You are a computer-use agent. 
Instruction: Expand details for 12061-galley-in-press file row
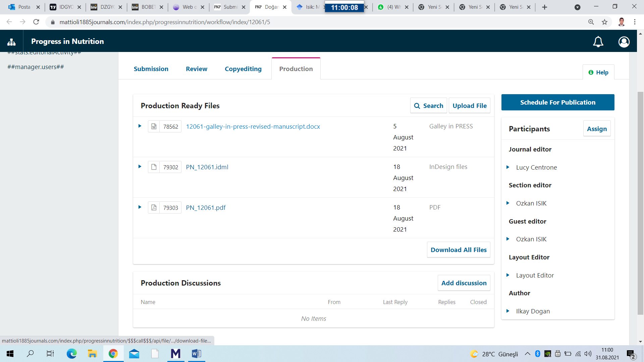(x=140, y=126)
